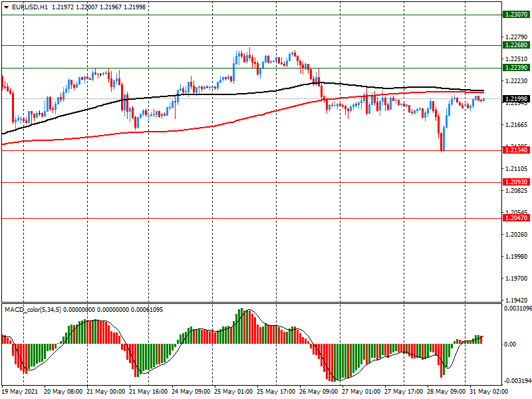Click the 1.22390 green resistance price label

pos(516,68)
